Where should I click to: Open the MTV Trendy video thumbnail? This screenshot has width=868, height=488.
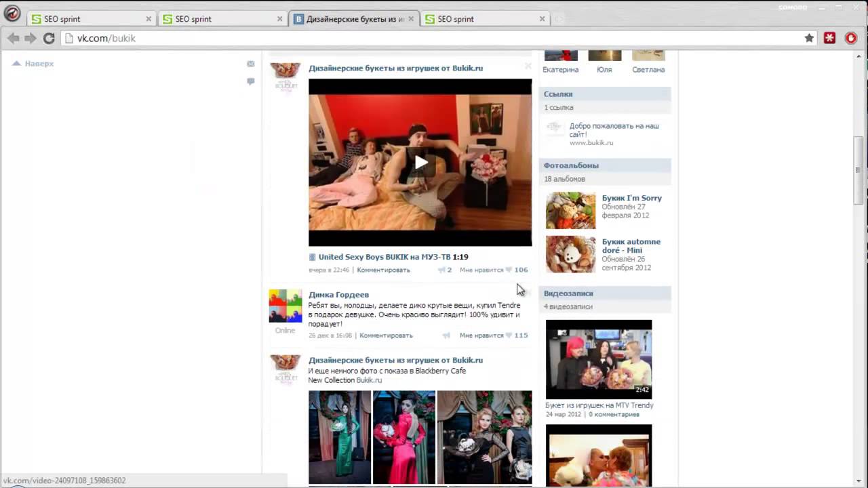[599, 359]
